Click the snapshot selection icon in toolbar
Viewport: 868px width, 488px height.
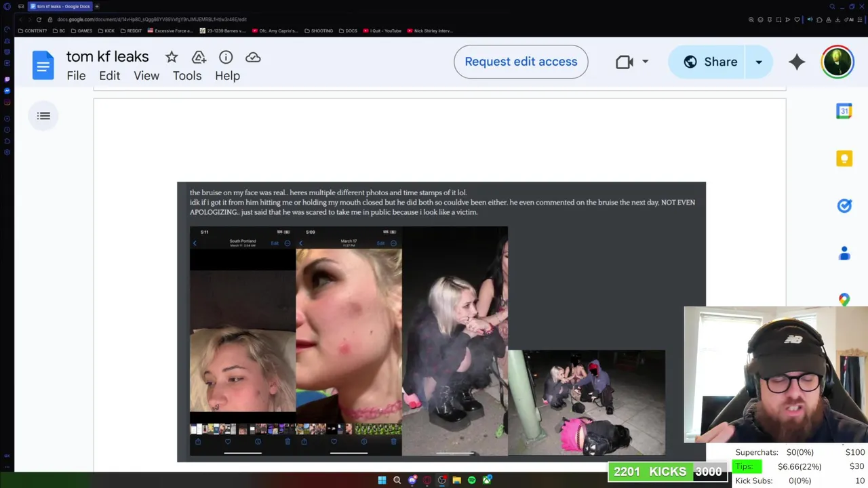point(778,20)
